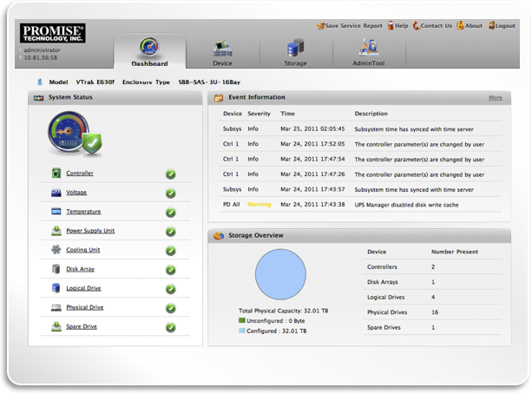Click the system health gauge shield graphic
532x394 pixels.
(75, 134)
